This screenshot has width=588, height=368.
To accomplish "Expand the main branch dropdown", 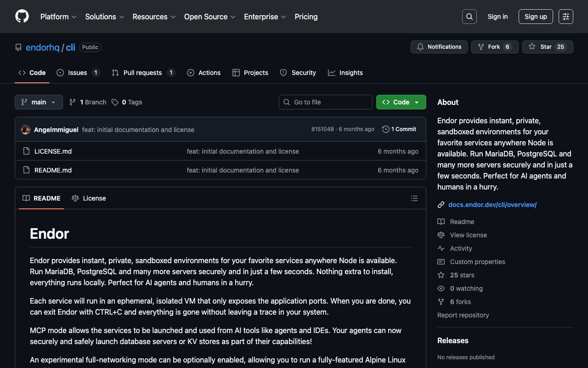I will [x=39, y=102].
